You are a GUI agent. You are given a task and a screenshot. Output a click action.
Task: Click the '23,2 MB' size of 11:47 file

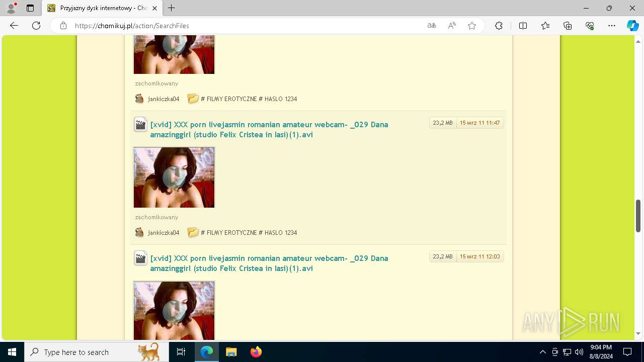(x=443, y=123)
